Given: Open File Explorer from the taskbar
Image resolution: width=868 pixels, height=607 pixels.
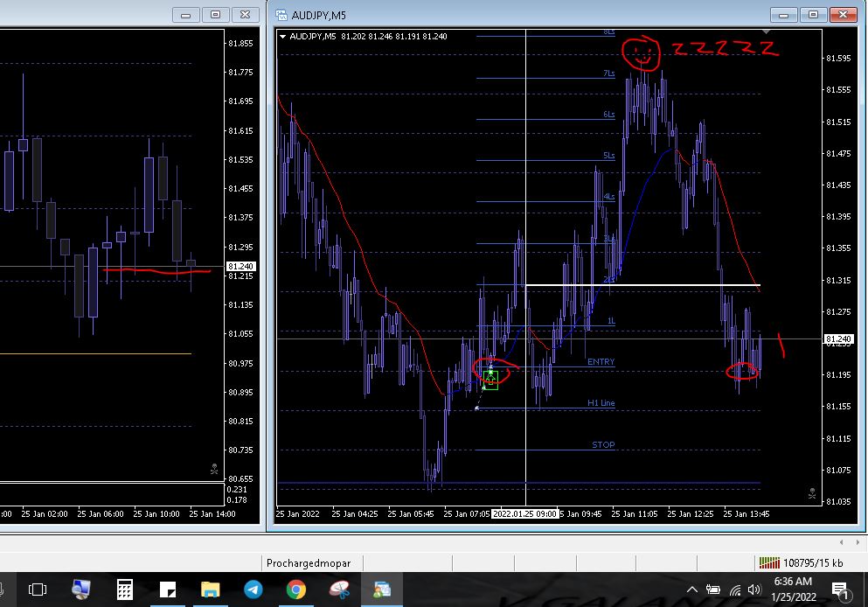Looking at the screenshot, I should click(211, 590).
